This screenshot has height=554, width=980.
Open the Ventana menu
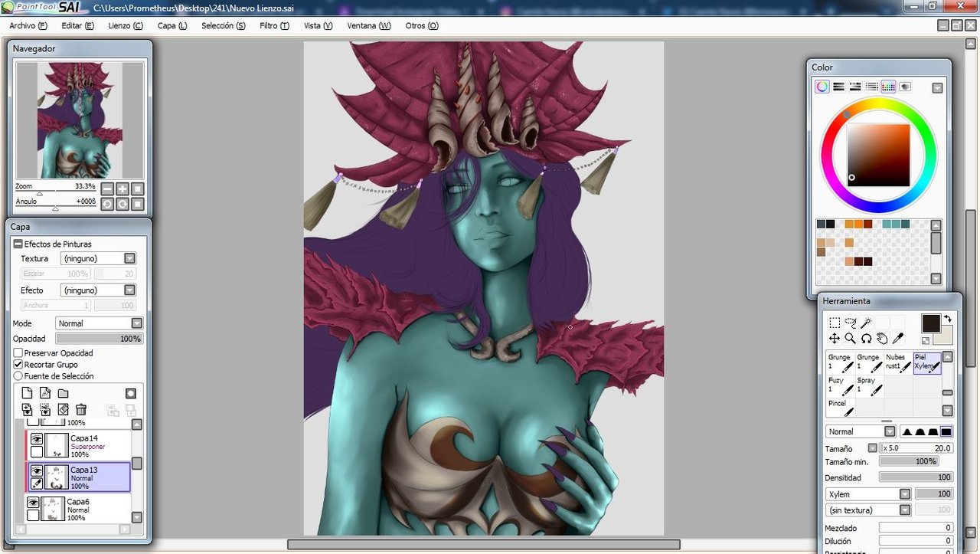369,25
